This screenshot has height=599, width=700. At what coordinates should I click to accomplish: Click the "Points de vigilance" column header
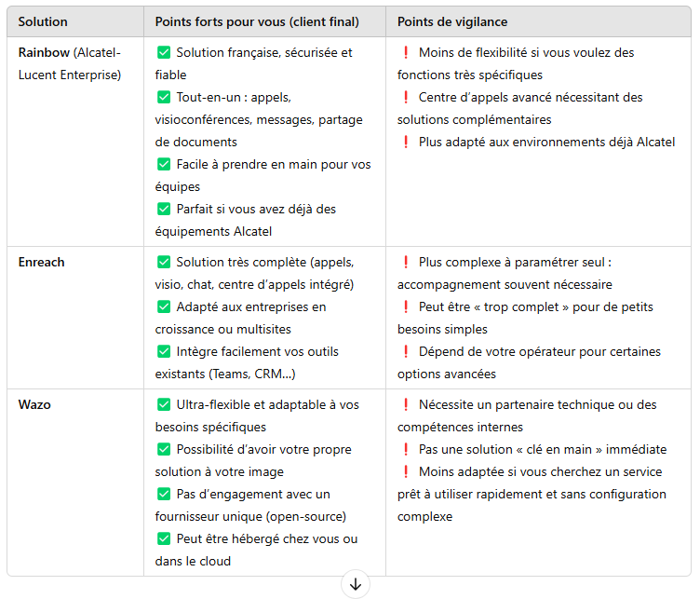click(452, 21)
